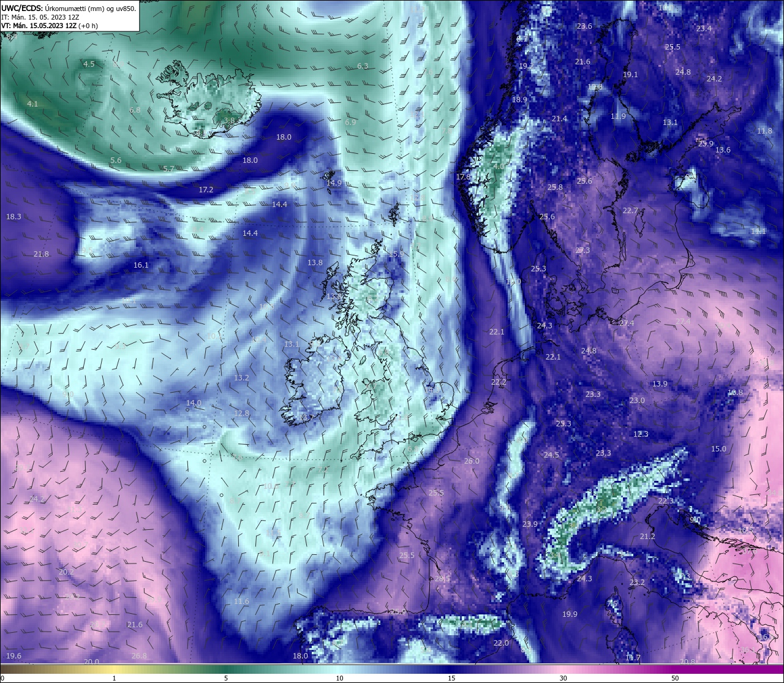This screenshot has width=784, height=683.
Task: Select the '23.2' value label
Action: pyautogui.click(x=637, y=583)
